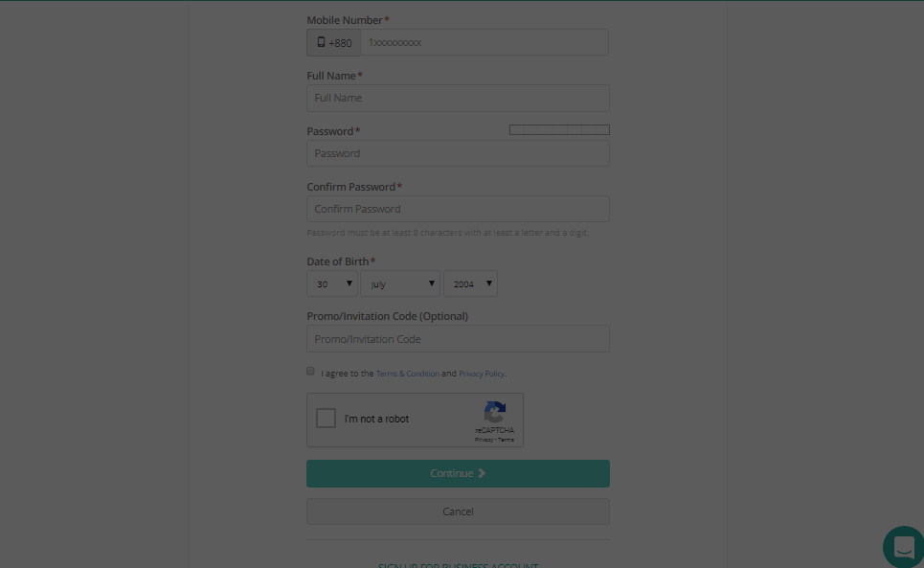The height and width of the screenshot is (568, 924).
Task: Select the Password input field
Action: pos(458,153)
